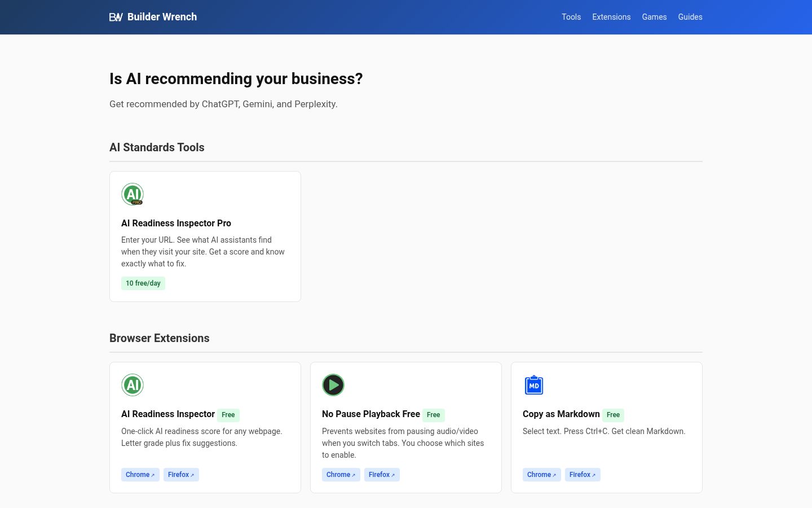Open the AI Readiness Inspector extension title
This screenshot has height=508, width=812.
[x=168, y=414]
